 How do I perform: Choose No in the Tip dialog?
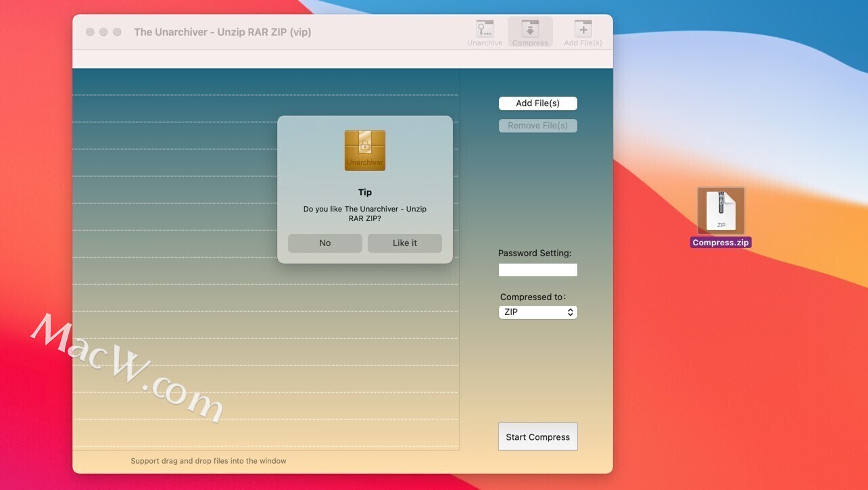[325, 243]
